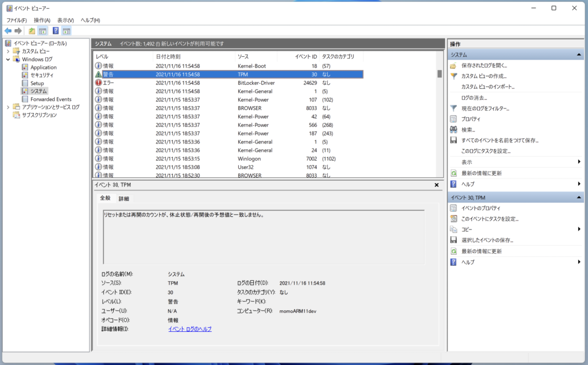Sort by the イベント ID column header
Image resolution: width=588 pixels, height=365 pixels.
point(298,57)
